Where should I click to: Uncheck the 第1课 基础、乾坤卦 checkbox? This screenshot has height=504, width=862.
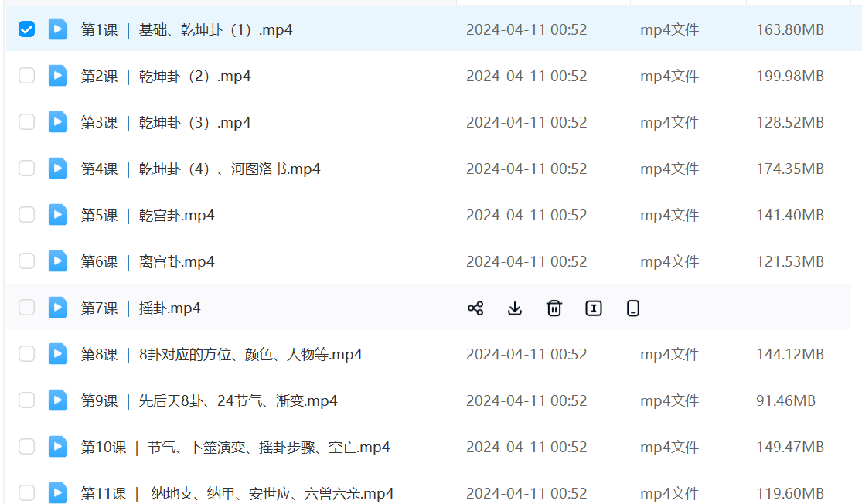pos(27,29)
